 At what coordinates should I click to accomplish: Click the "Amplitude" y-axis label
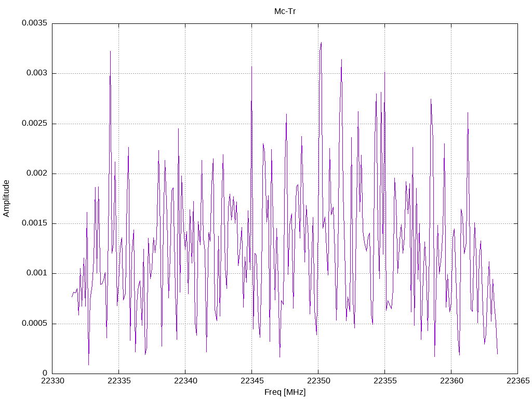(x=6, y=198)
